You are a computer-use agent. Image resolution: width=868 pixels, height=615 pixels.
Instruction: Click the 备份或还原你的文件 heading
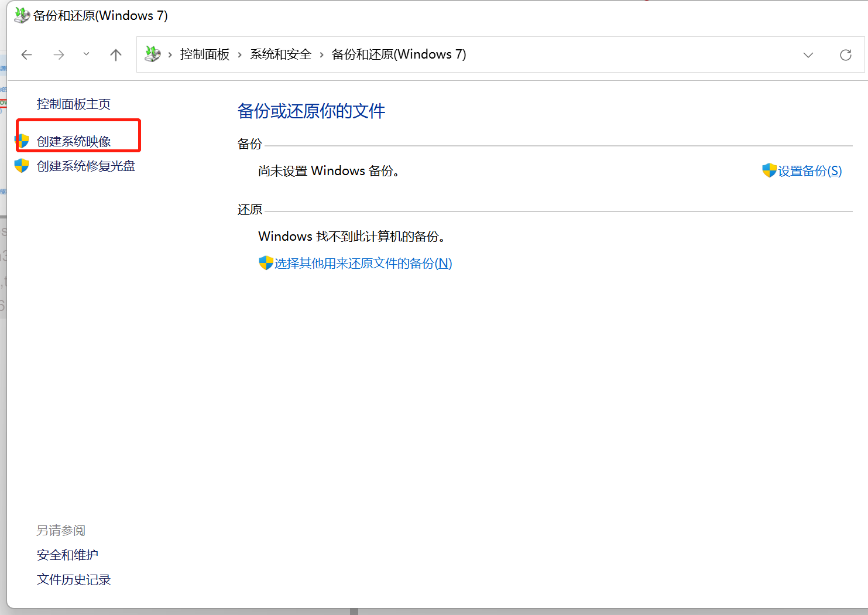pos(311,111)
